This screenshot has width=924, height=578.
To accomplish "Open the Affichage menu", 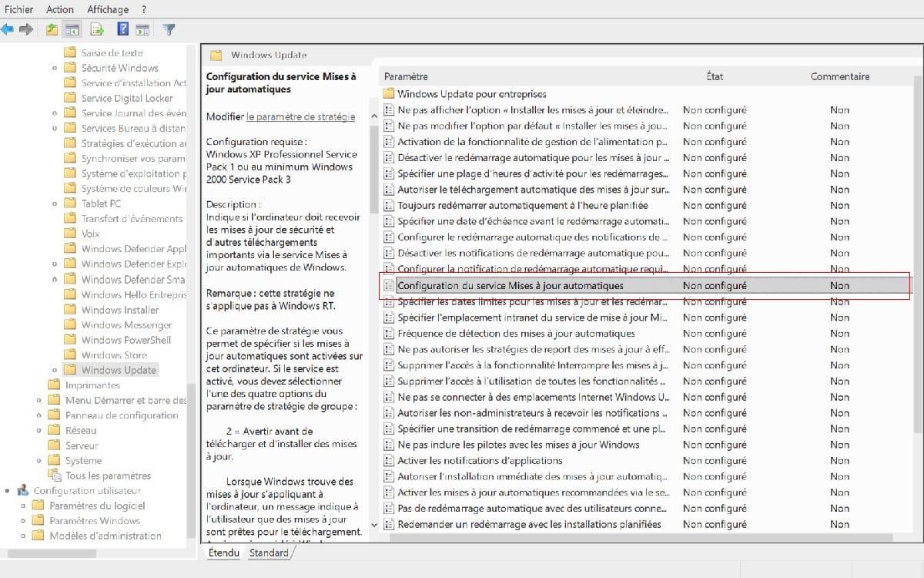I will click(107, 9).
